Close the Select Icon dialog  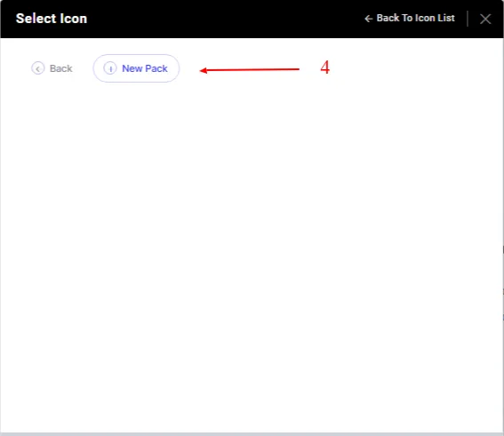coord(485,19)
